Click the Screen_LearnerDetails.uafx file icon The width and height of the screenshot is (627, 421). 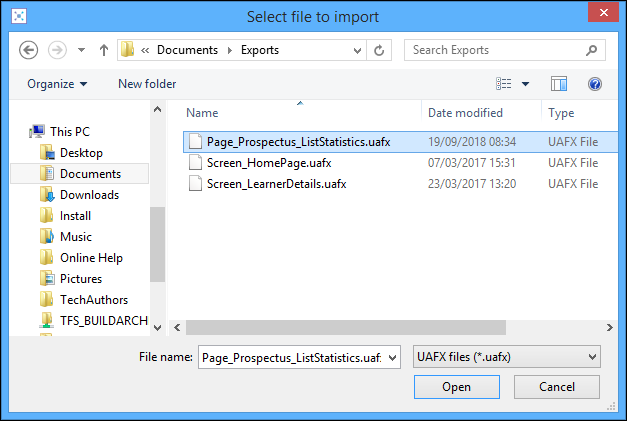pos(195,184)
